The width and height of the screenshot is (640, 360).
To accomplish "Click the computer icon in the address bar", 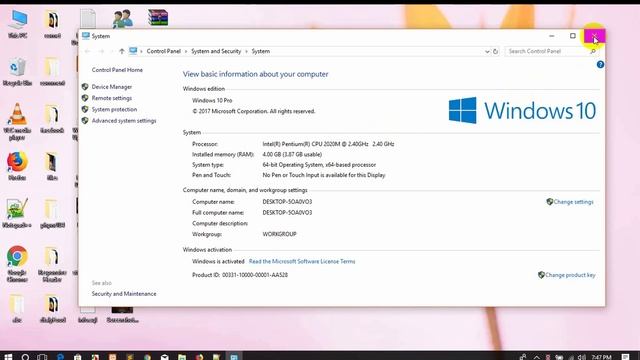I will pyautogui.click(x=133, y=51).
